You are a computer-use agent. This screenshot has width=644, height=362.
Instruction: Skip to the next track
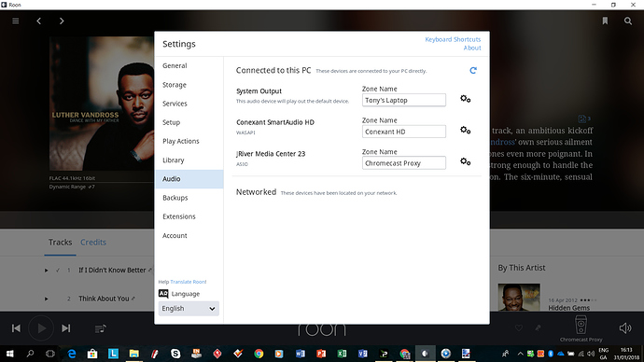(65, 328)
